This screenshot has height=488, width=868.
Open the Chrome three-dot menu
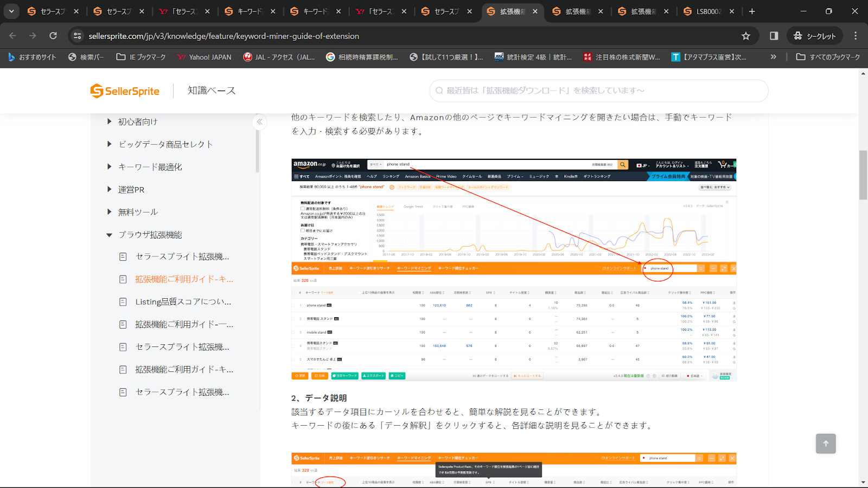(x=856, y=36)
